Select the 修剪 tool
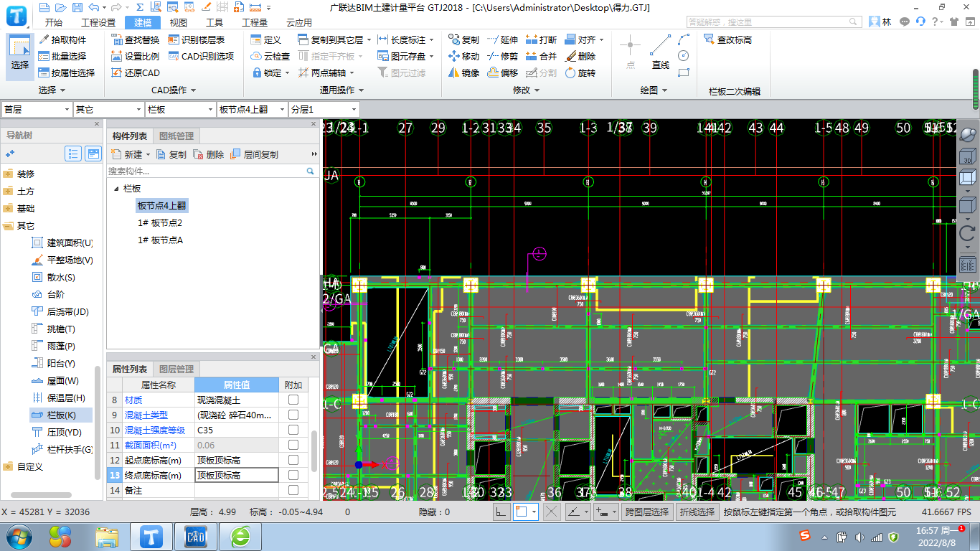The height and width of the screenshot is (551, 980). click(x=502, y=56)
